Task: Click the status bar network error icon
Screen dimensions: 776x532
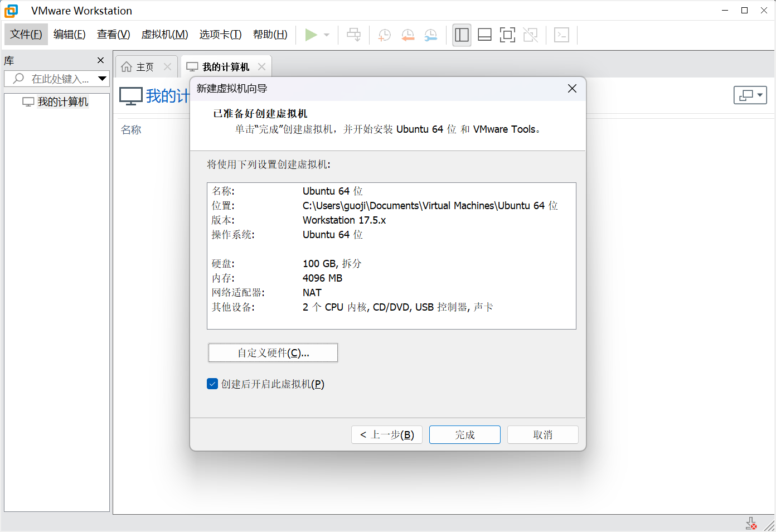Action: point(751,524)
